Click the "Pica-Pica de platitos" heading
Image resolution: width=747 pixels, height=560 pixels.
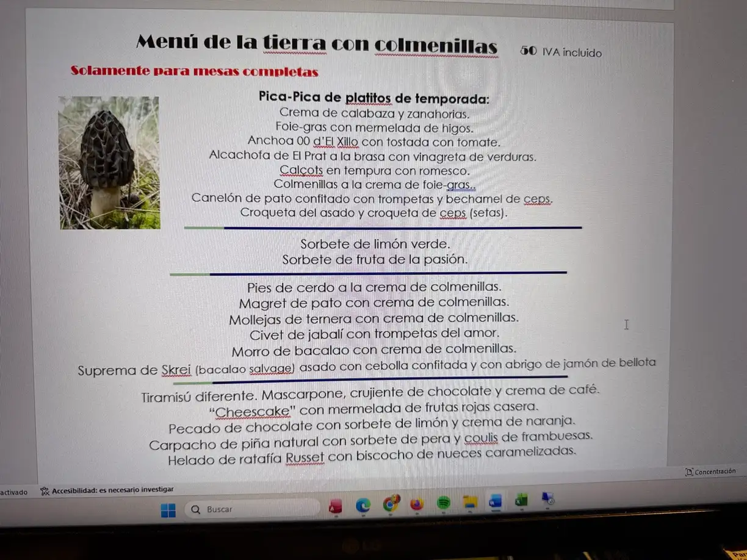tap(374, 98)
